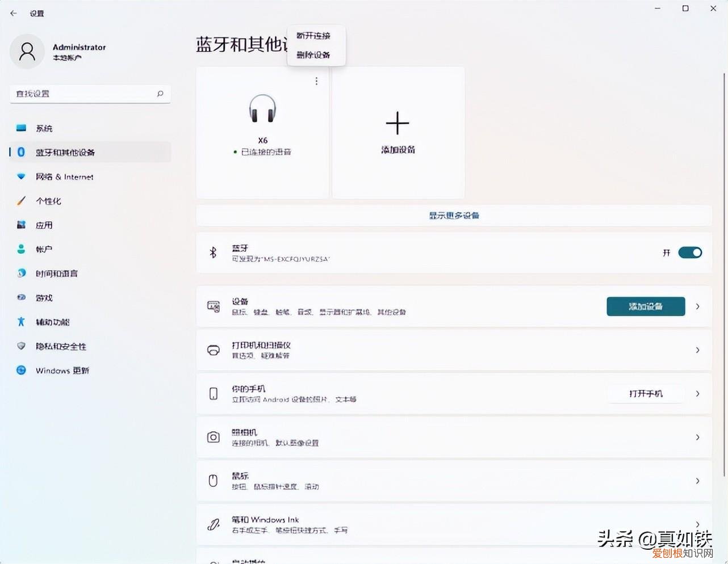Click the 网络 Wi-Fi icon in the sidebar
Screen dimensions: 728x564
point(21,176)
